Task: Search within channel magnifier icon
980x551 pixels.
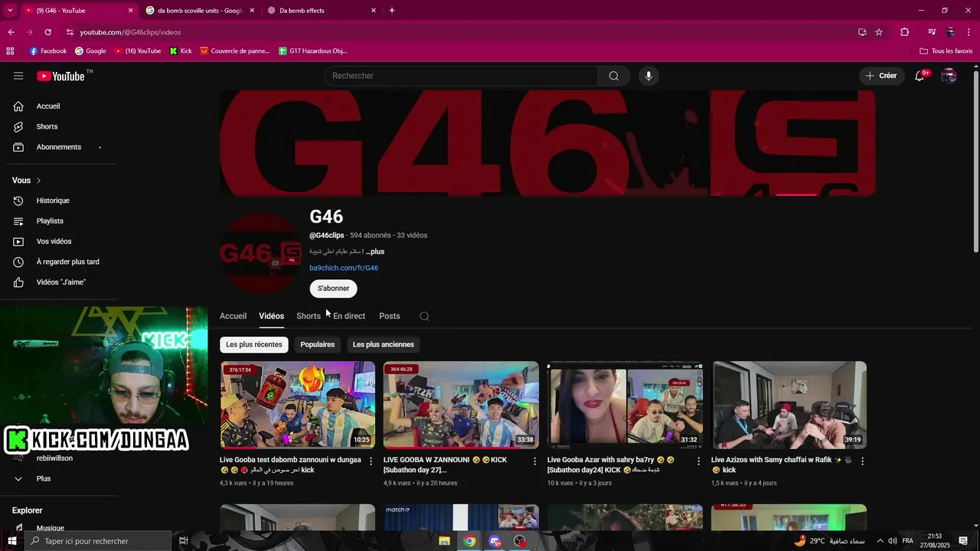Action: coord(424,316)
